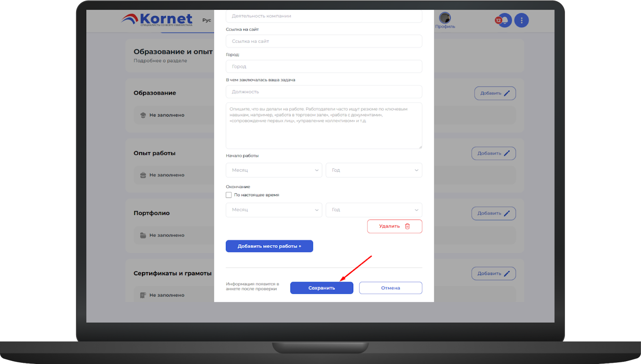Expand the start Год dropdown
This screenshot has width=641, height=364.
pos(374,170)
